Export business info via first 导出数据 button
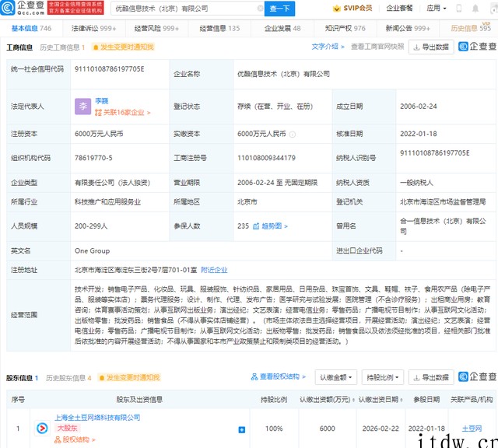The image size is (498, 448). tap(431, 47)
